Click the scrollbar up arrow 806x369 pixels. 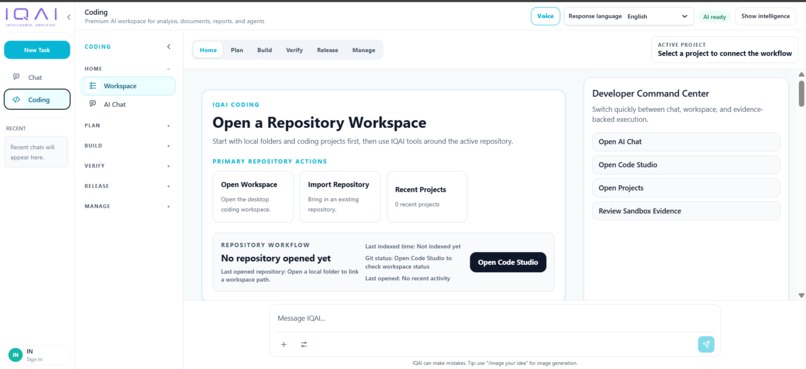pos(801,74)
